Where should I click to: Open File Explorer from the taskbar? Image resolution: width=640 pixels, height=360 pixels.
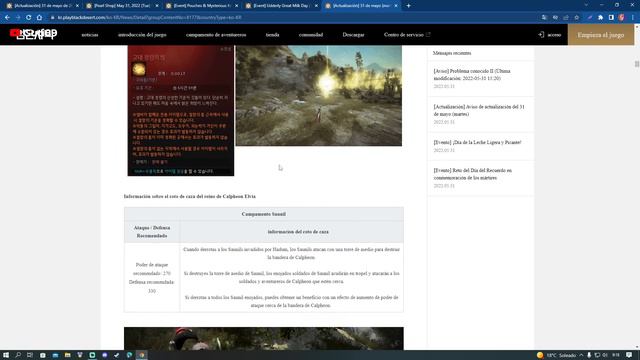(67, 355)
